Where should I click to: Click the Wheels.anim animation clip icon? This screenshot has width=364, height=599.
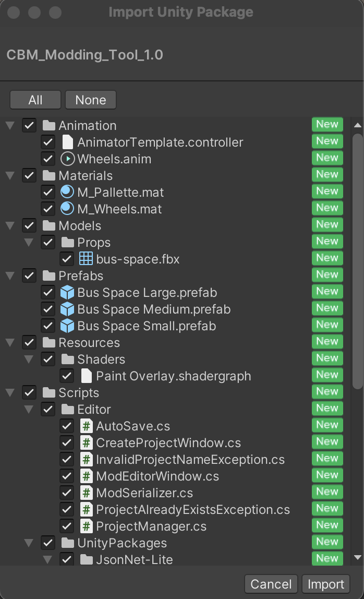tap(68, 159)
